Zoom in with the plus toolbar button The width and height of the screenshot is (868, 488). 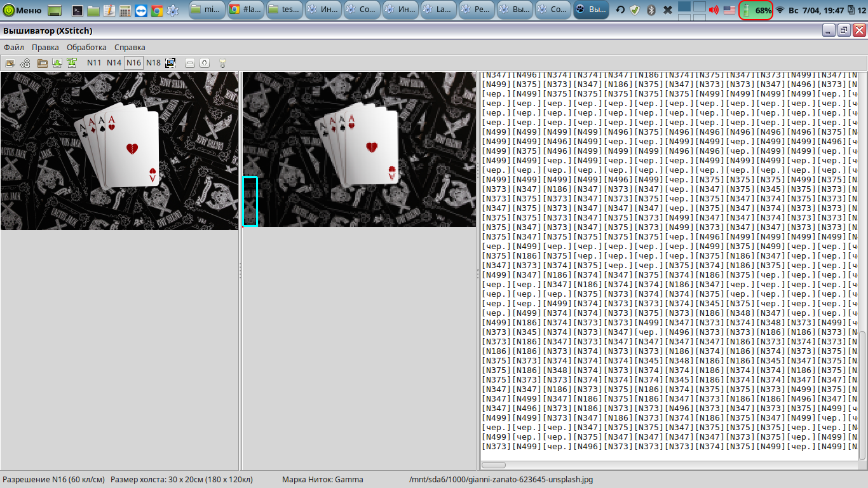205,62
